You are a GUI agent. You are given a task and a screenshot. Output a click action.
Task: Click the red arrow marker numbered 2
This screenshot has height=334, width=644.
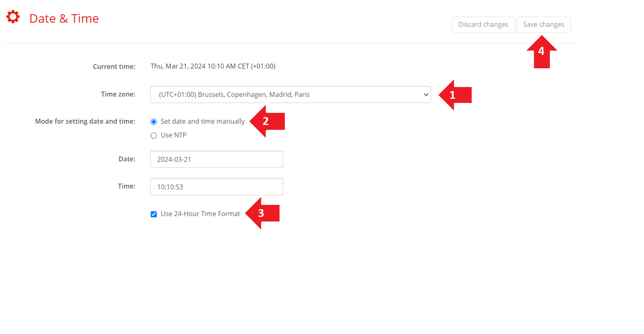(x=267, y=121)
